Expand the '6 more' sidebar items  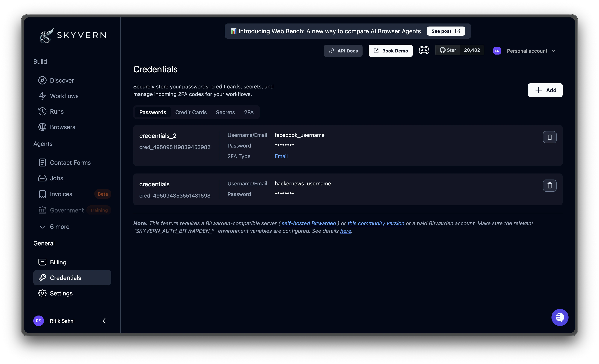[x=59, y=227]
